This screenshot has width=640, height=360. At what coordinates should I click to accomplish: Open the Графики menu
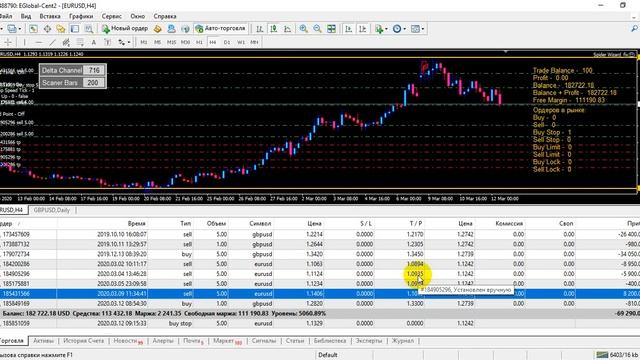[x=81, y=16]
